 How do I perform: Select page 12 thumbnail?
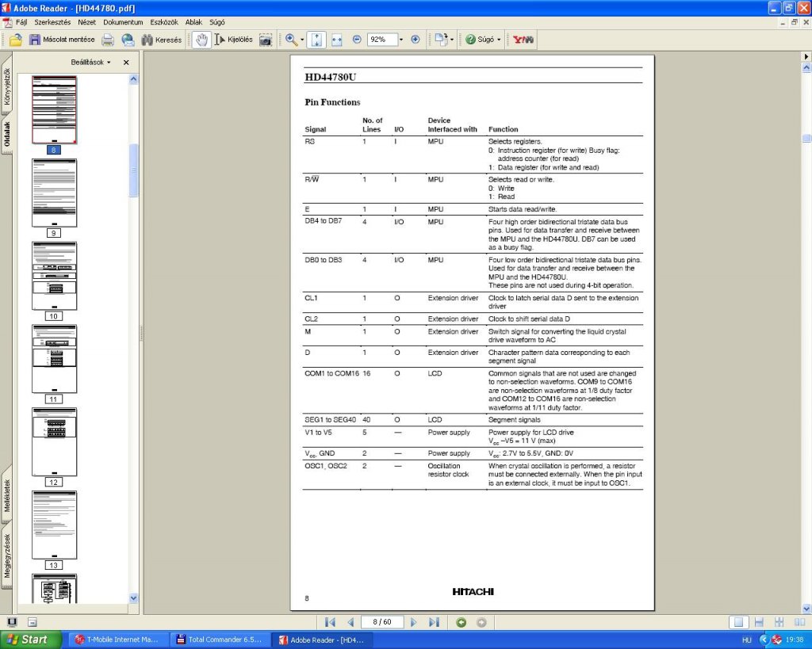point(55,441)
